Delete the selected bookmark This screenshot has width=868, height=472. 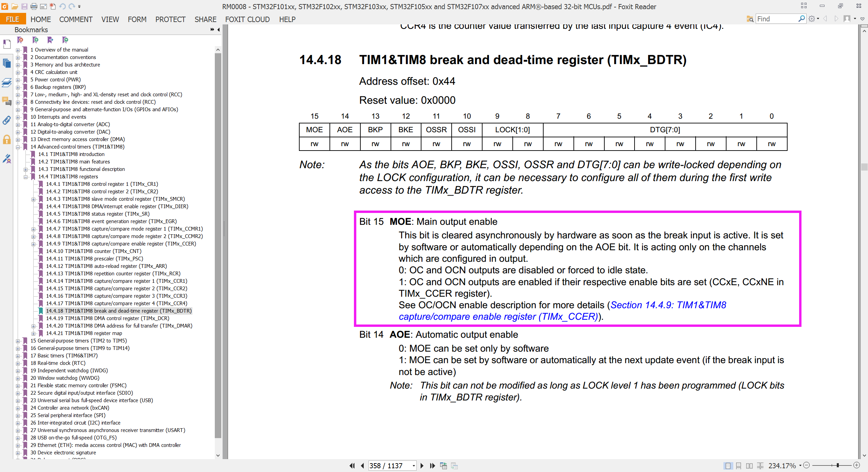click(20, 40)
